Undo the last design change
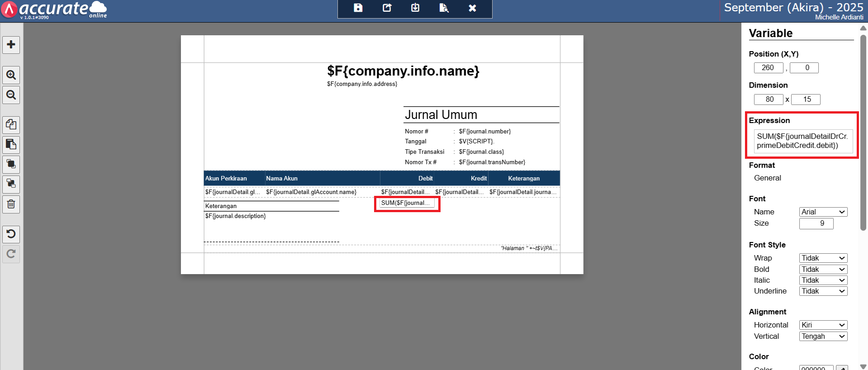Viewport: 868px width, 370px height. pos(11,234)
